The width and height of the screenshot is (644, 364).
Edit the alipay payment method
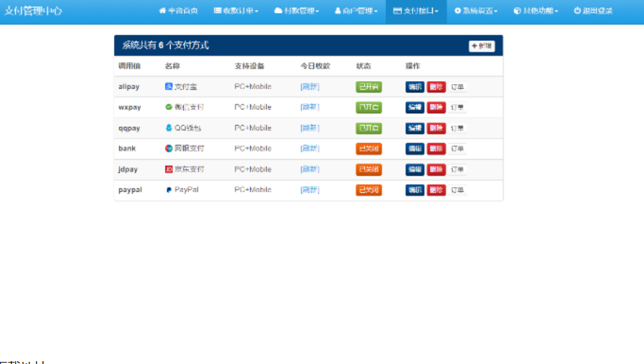point(415,87)
